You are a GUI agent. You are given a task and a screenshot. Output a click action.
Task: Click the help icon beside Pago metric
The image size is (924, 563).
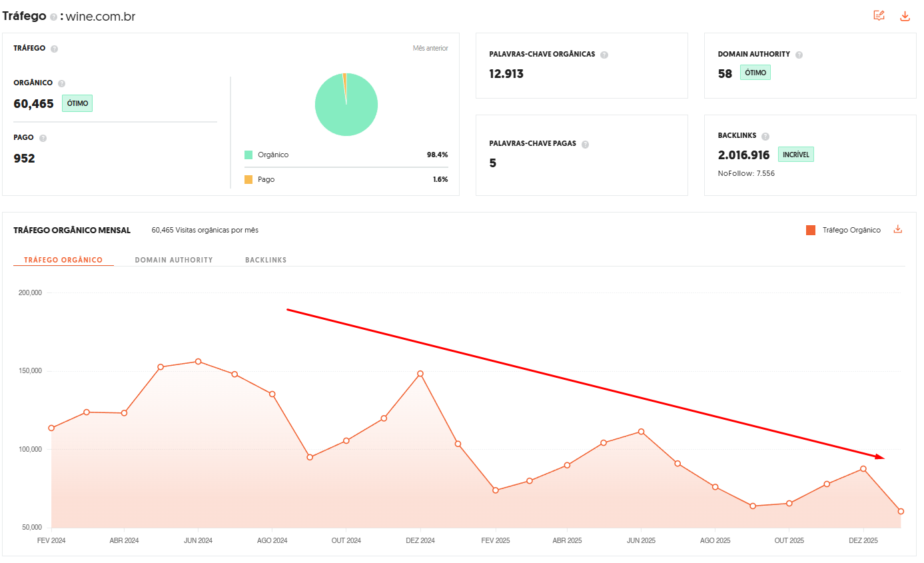pyautogui.click(x=43, y=139)
